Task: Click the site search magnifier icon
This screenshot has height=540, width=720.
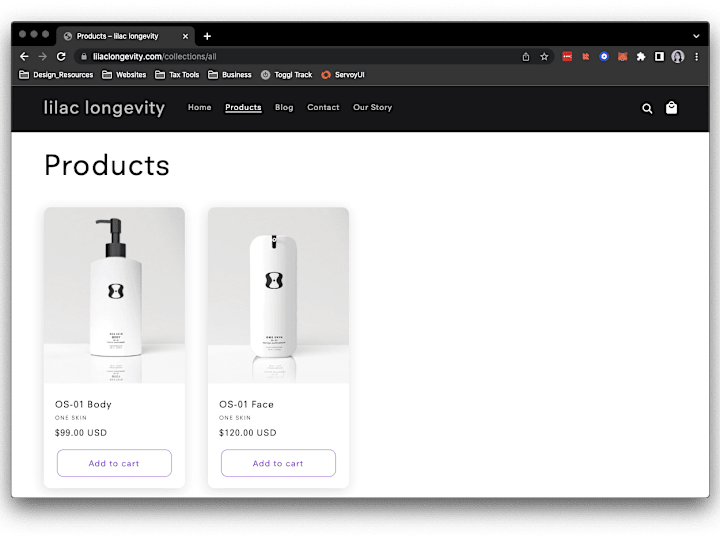Action: pyautogui.click(x=647, y=108)
